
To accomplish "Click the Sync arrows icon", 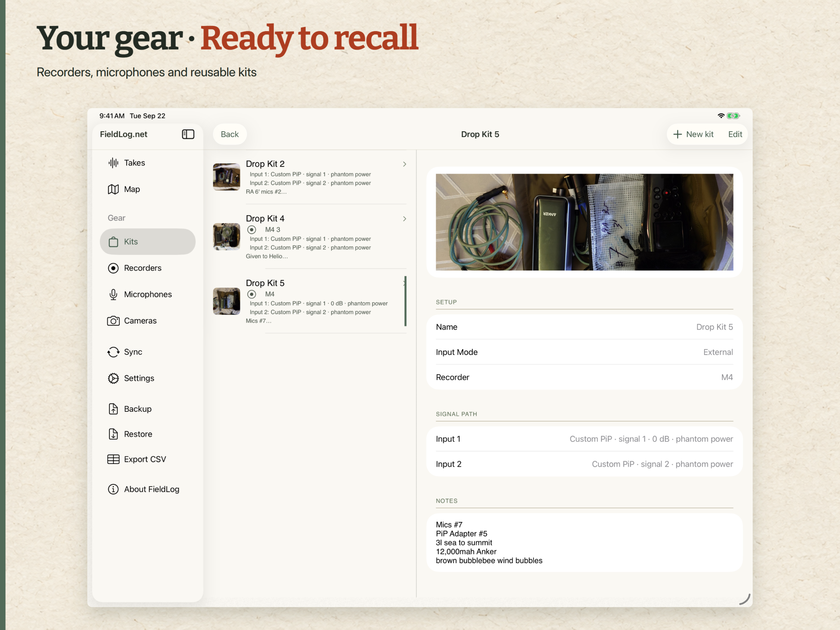I will coord(113,352).
